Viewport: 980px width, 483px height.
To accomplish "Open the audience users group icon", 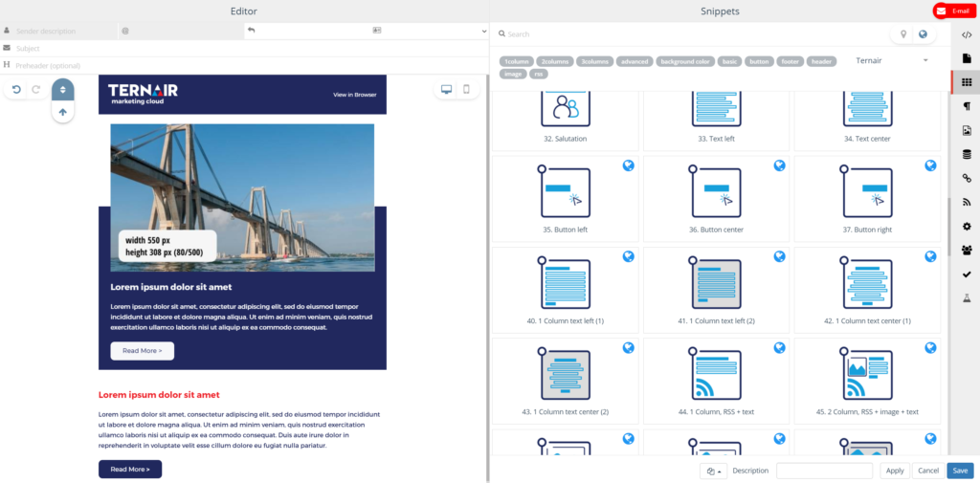I will [967, 250].
